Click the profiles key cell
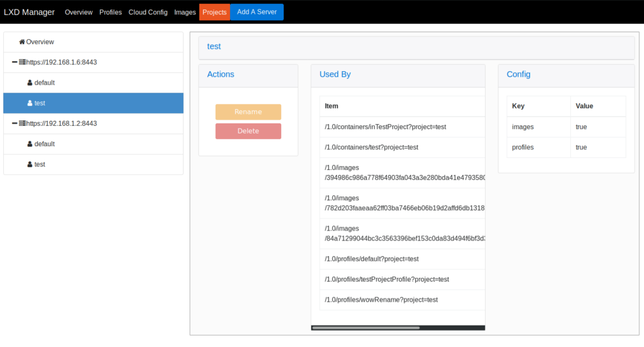The width and height of the screenshot is (644, 347). [x=538, y=147]
